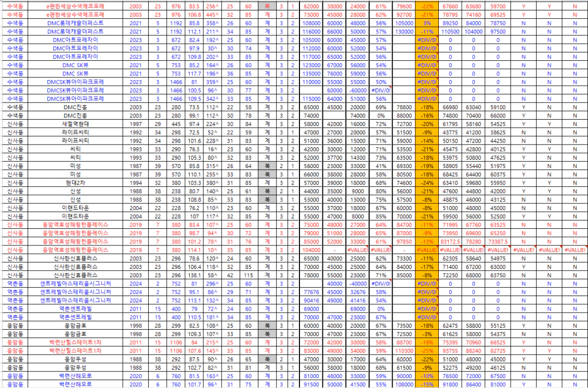The image size is (588, 388).
Task: Select the 41% ratio cell
Action: tap(381, 166)
